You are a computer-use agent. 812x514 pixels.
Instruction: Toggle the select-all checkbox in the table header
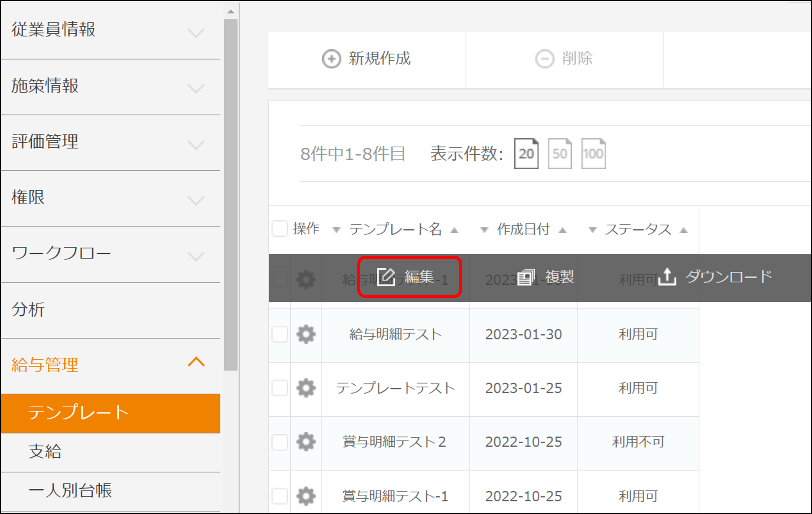pos(280,229)
